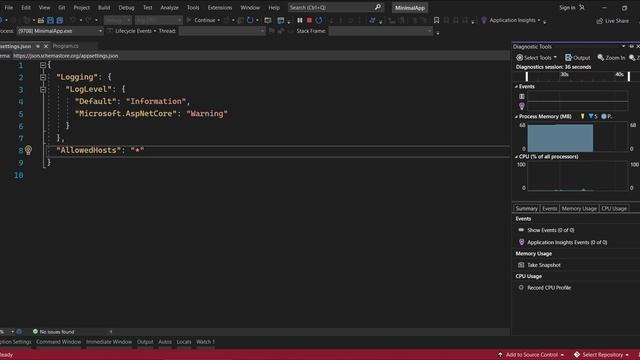Viewport: 640px width, 360px height.
Task: Click Take Snapshot camera icon
Action: pyautogui.click(x=521, y=265)
